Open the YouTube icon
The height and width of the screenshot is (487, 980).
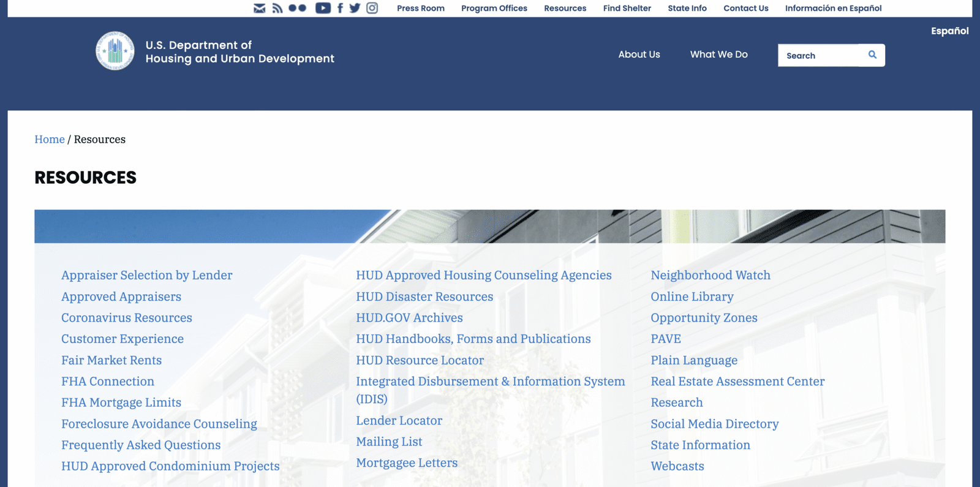tap(323, 8)
